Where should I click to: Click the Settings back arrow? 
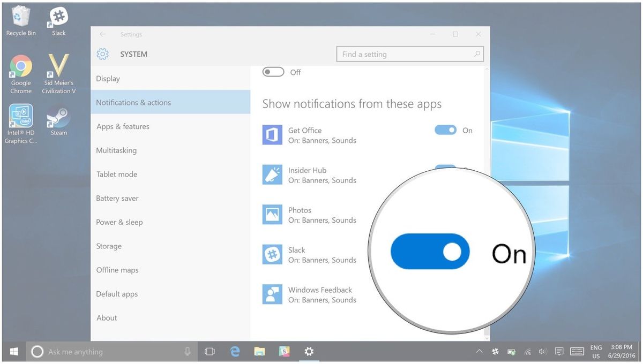[x=102, y=34]
